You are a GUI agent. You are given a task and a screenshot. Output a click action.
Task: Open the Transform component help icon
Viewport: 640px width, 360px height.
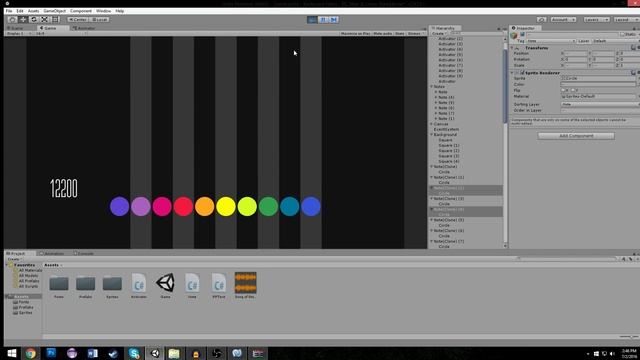[633, 48]
